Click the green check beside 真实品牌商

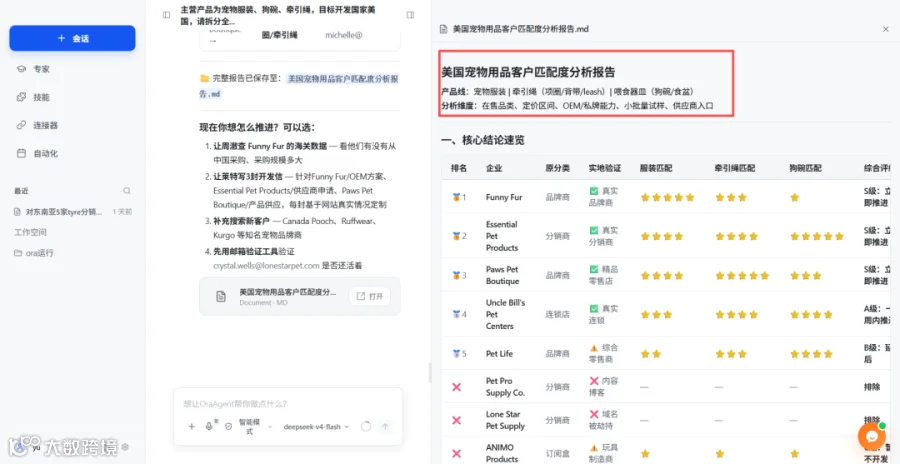(x=593, y=191)
